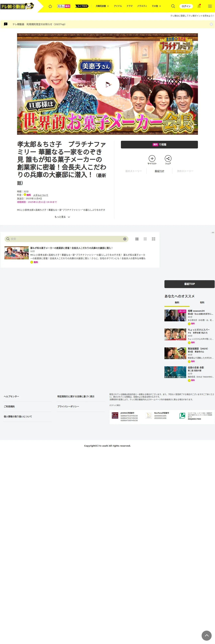
Task: Open 仮面の忍者 赤影 recommendation
Action: point(189,374)
